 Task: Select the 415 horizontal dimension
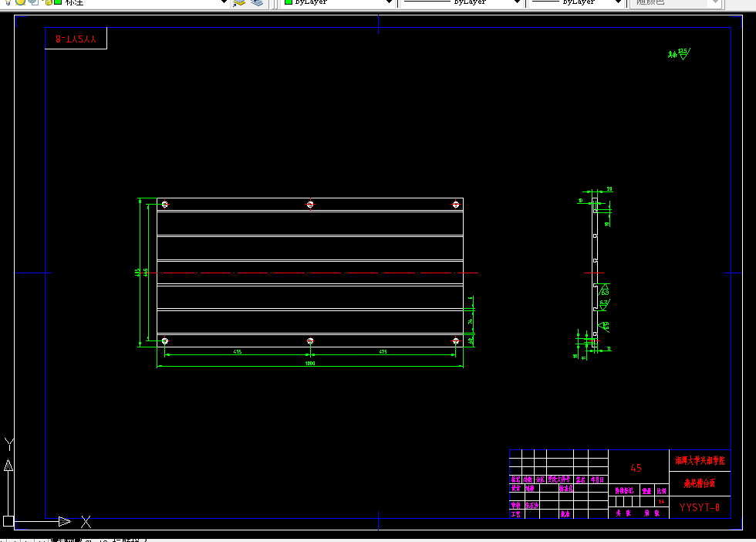(x=238, y=352)
